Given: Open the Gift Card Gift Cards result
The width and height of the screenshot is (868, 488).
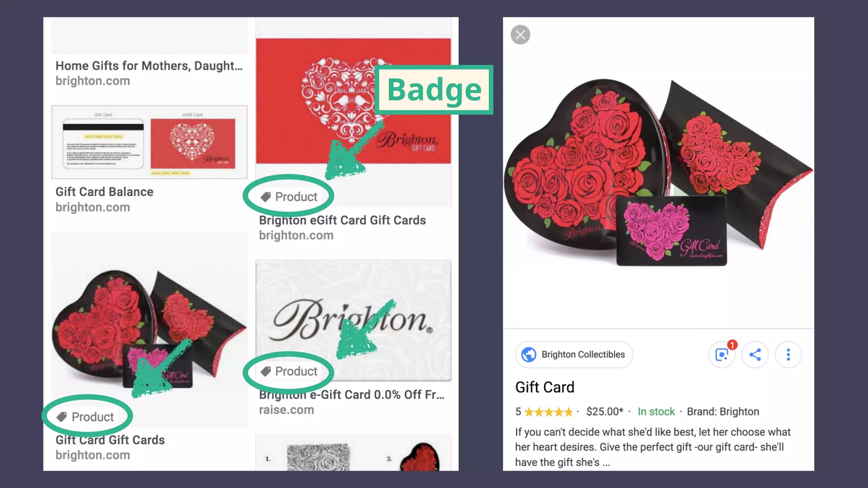Looking at the screenshot, I should click(x=110, y=440).
